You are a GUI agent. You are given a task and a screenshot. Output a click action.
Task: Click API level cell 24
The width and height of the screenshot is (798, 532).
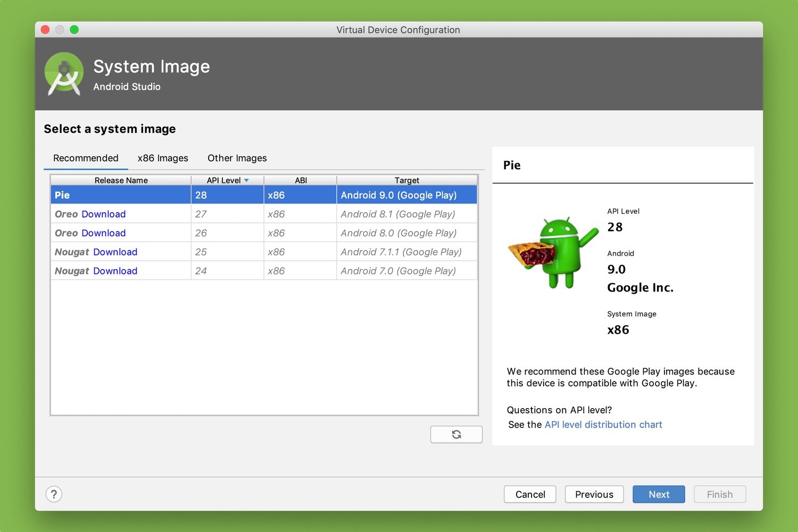tap(227, 271)
